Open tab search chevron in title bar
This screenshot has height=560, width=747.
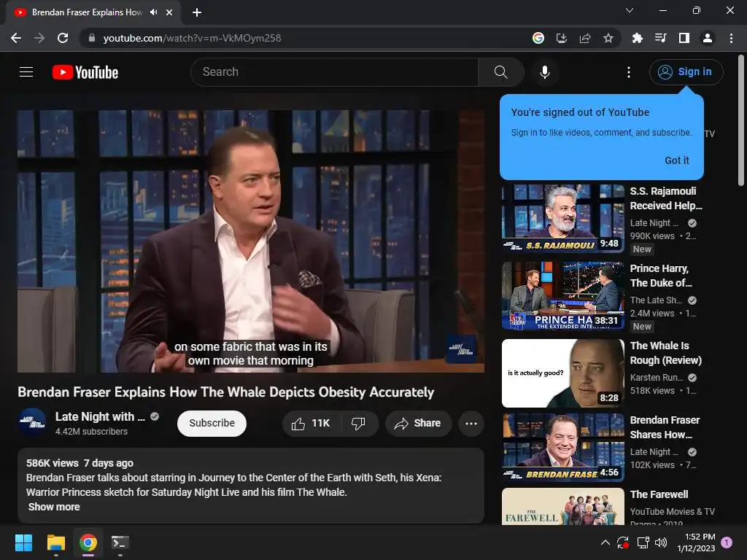click(630, 10)
